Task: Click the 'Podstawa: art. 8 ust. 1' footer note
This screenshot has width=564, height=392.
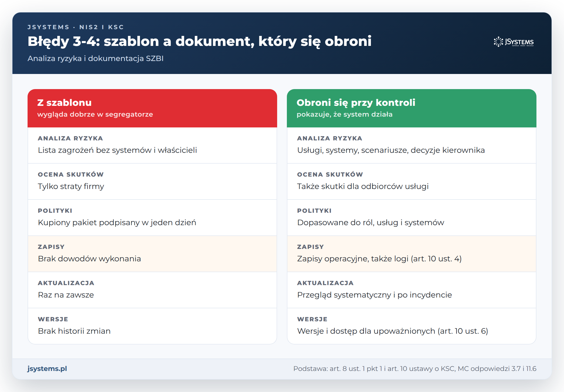Action: point(415,369)
